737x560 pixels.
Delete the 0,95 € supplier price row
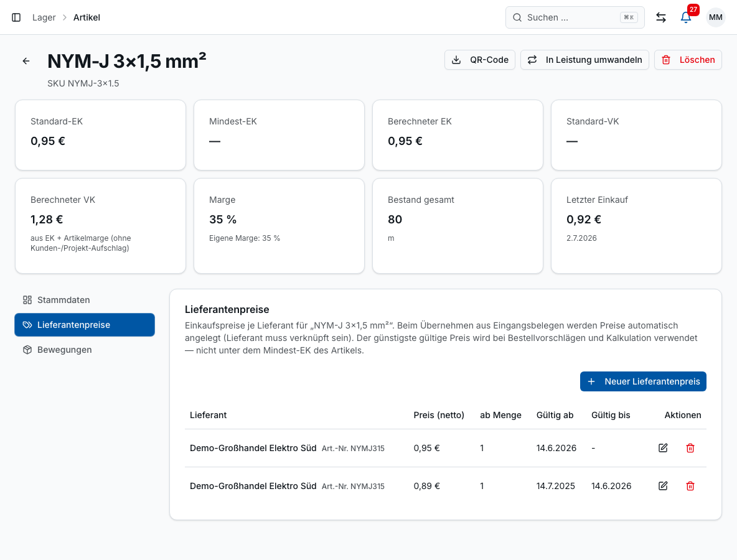pyautogui.click(x=690, y=448)
